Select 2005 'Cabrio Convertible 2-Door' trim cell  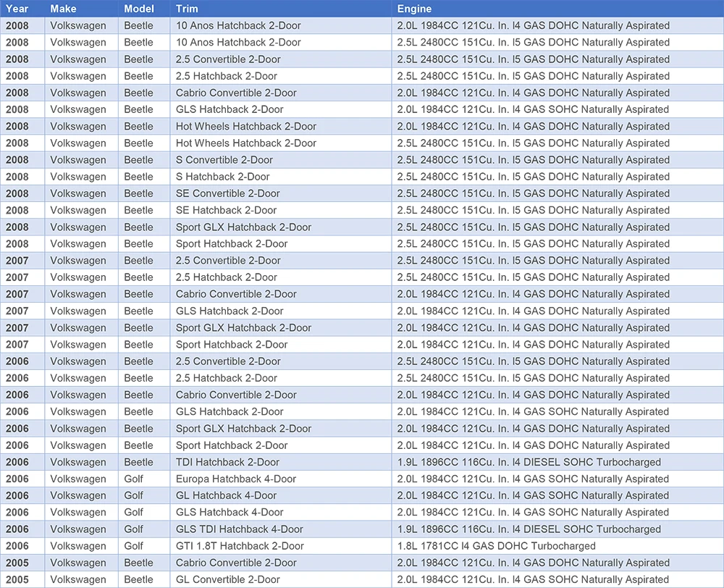(x=281, y=563)
